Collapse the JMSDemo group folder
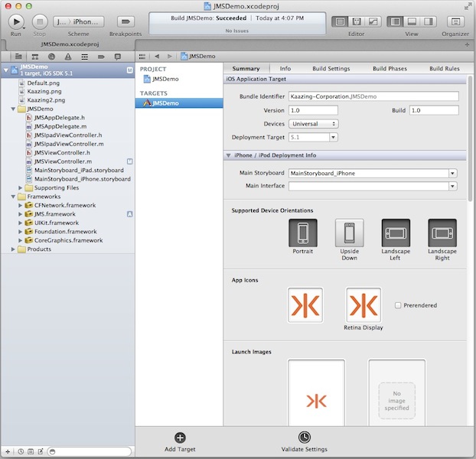The image size is (476, 459). point(13,109)
